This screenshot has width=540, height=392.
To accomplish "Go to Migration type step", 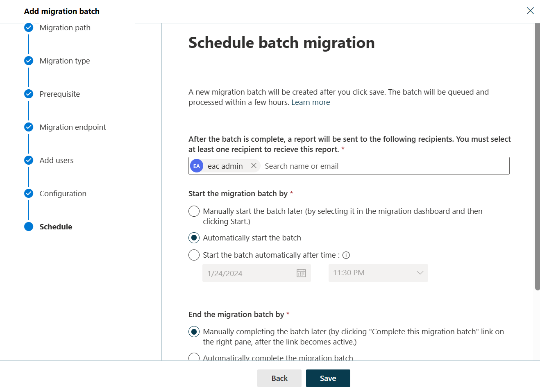I will click(65, 61).
